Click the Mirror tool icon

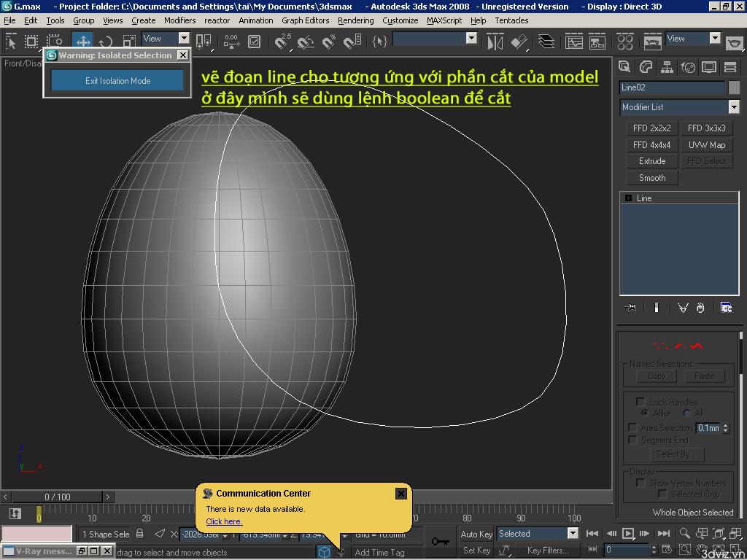tap(495, 42)
